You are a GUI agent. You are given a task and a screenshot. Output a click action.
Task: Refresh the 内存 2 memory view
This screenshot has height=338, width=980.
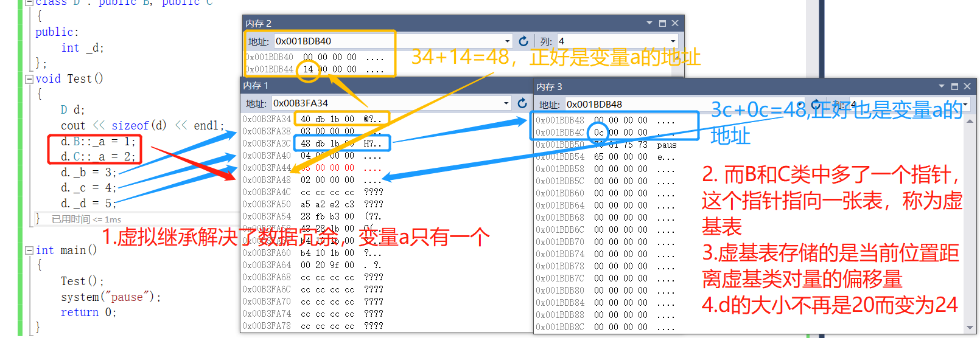pos(523,41)
